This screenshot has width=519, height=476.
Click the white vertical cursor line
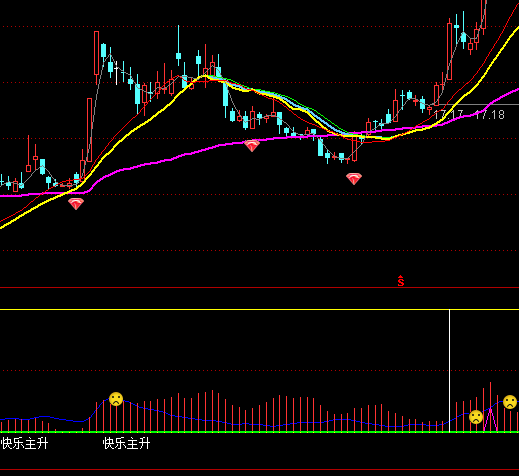(x=449, y=371)
